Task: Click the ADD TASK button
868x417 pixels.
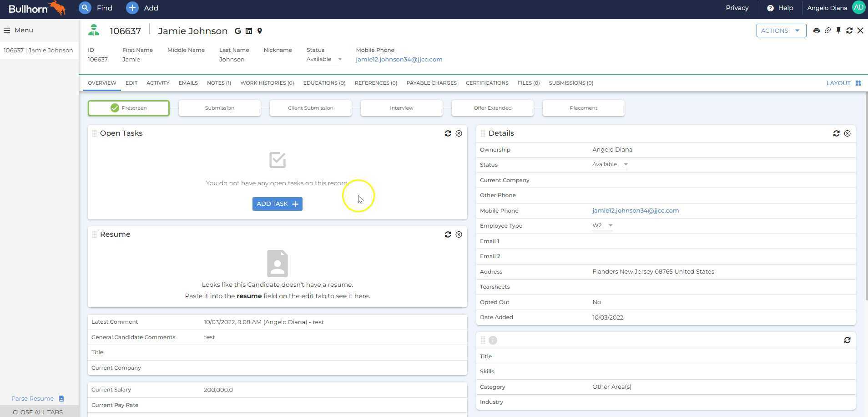Action: coord(277,204)
